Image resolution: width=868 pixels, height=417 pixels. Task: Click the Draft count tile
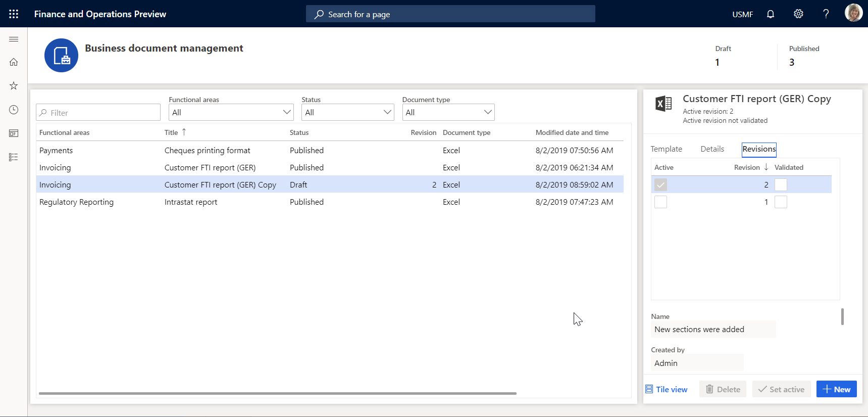pyautogui.click(x=723, y=56)
